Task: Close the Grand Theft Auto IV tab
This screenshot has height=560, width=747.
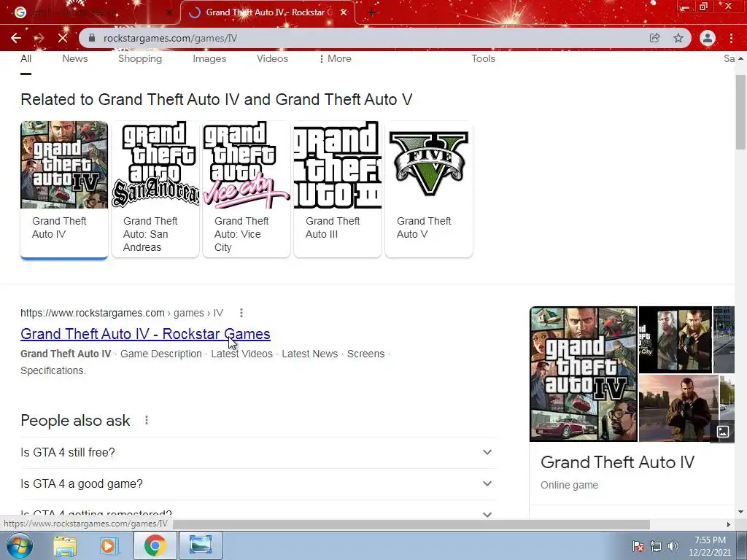Action: (x=344, y=12)
